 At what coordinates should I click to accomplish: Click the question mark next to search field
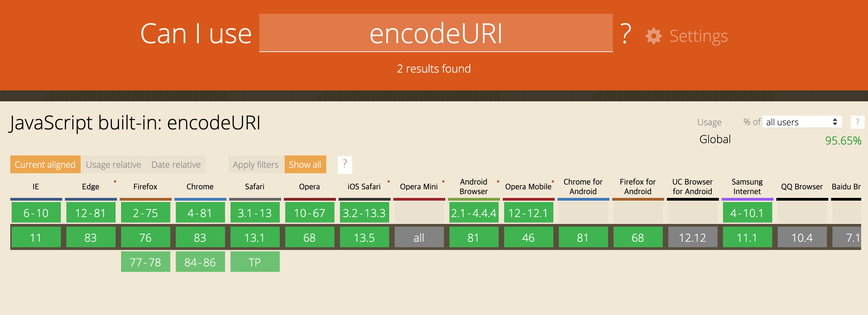626,34
